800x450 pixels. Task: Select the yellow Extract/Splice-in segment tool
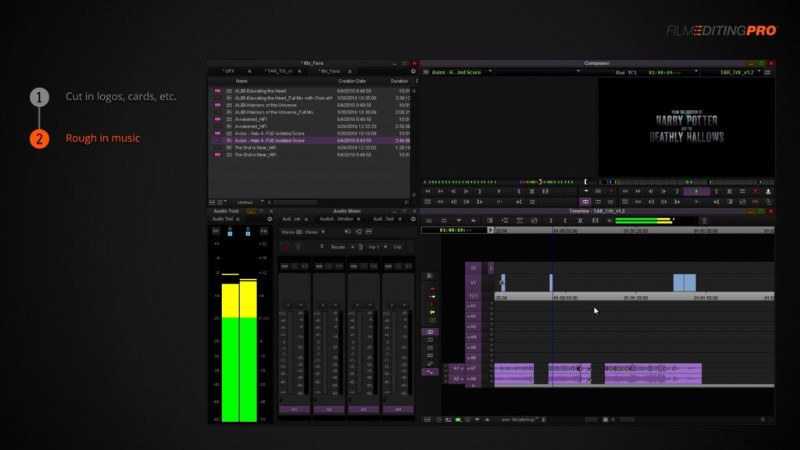(432, 296)
